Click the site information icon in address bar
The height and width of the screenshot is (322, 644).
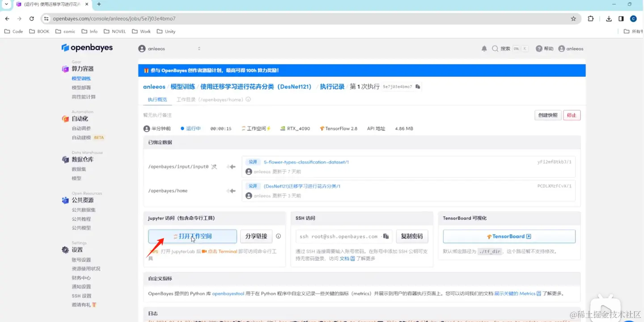46,19
